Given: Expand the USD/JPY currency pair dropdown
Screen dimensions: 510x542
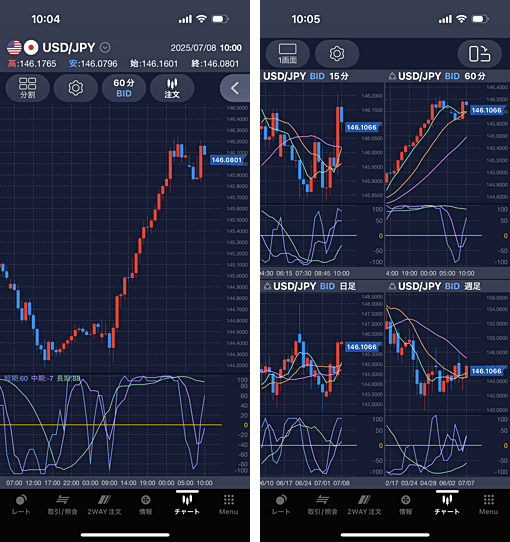Looking at the screenshot, I should 105,47.
